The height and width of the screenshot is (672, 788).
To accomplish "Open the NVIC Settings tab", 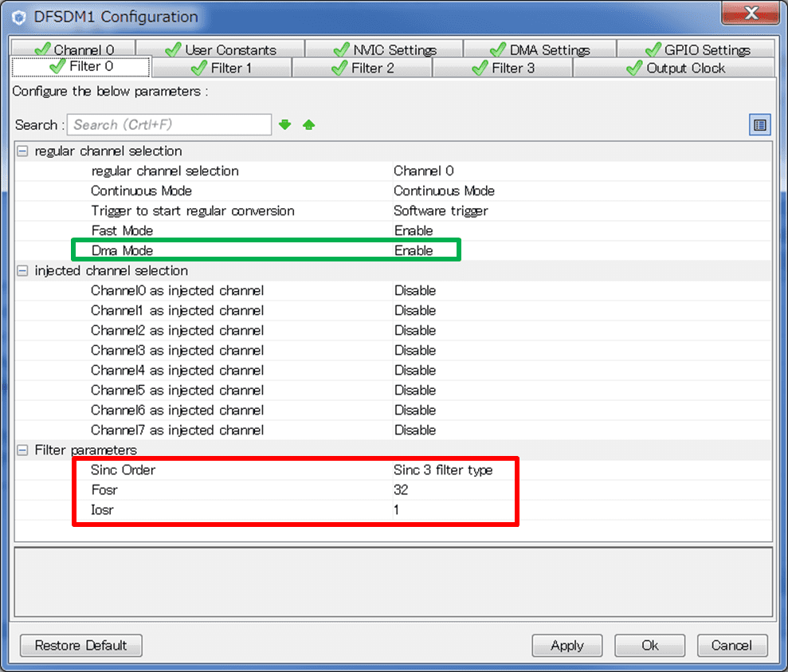I will 385,49.
